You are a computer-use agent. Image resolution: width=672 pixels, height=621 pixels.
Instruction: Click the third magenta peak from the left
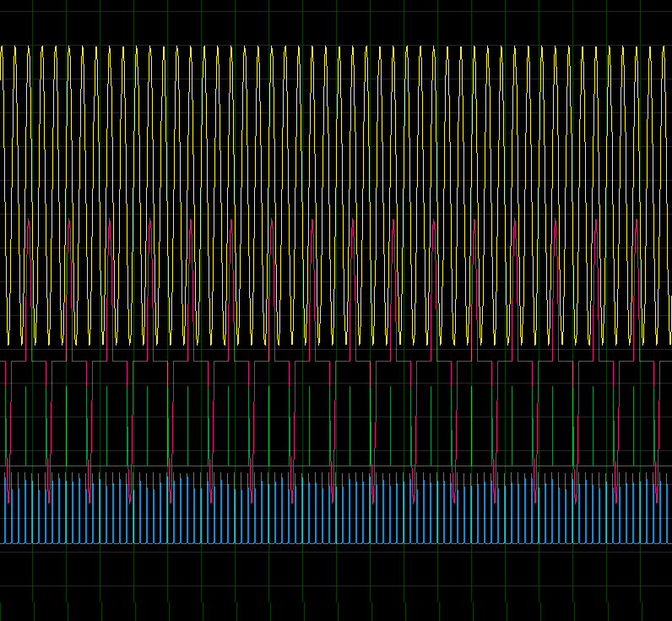click(110, 221)
